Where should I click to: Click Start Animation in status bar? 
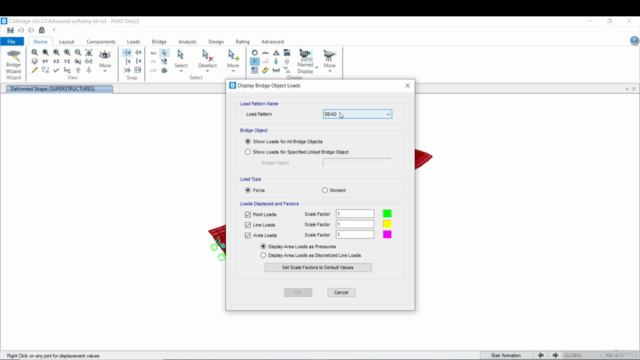click(506, 355)
